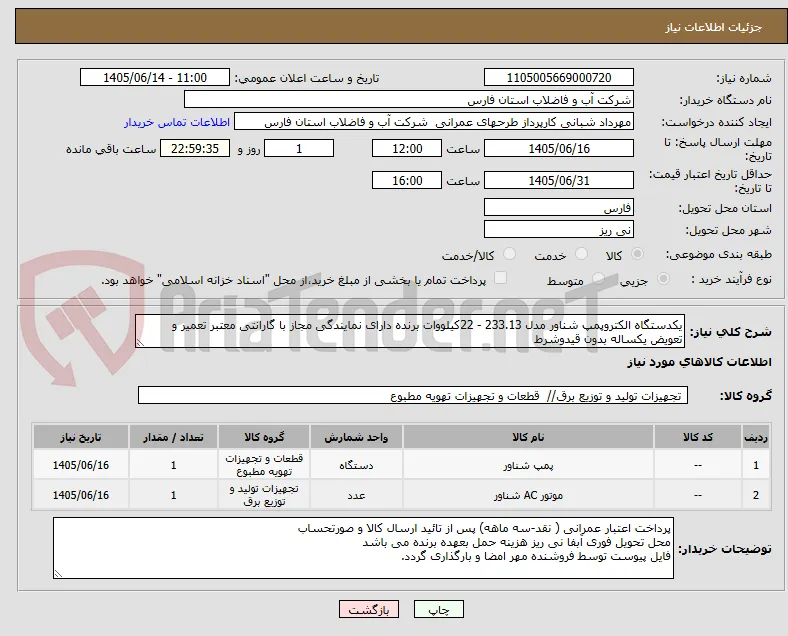The width and height of the screenshot is (788, 636).
Task: Click the دستگاه unit cell
Action: click(356, 465)
